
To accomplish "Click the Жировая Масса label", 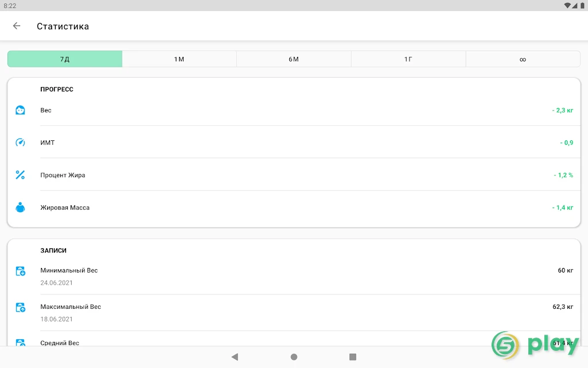I will pos(65,208).
